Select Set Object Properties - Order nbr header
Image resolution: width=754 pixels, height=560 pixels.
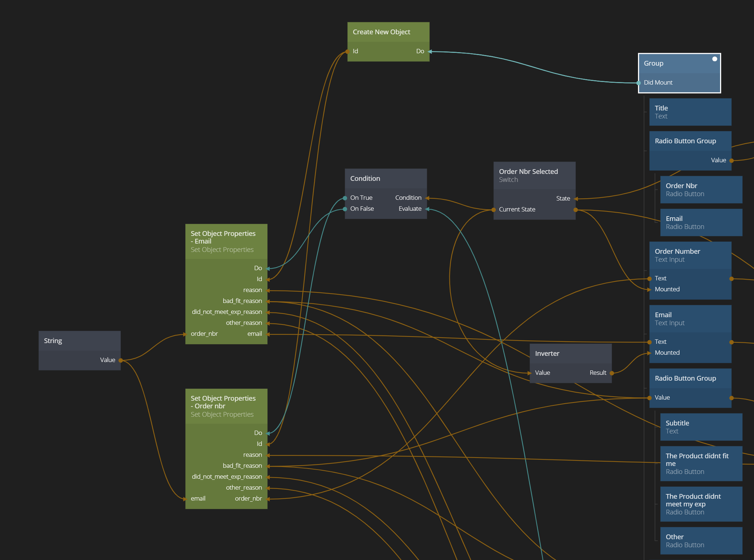[x=226, y=406]
